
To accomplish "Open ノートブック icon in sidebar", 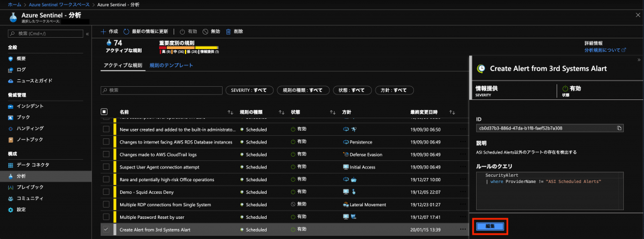I will coord(11,140).
